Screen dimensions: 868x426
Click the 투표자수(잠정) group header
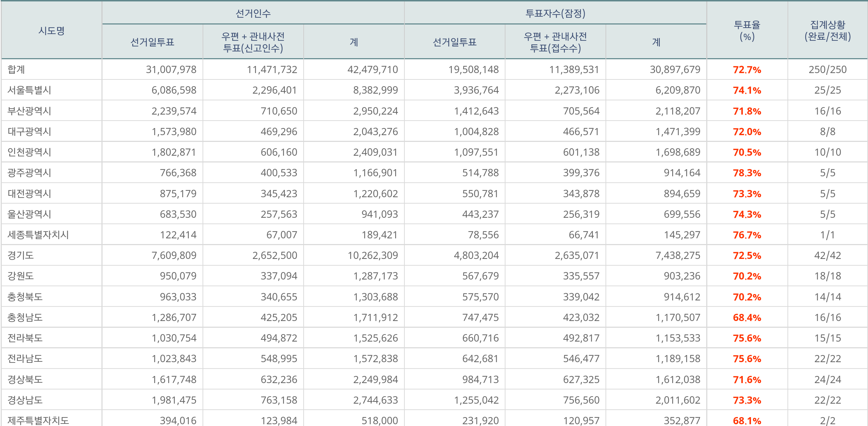coord(555,13)
